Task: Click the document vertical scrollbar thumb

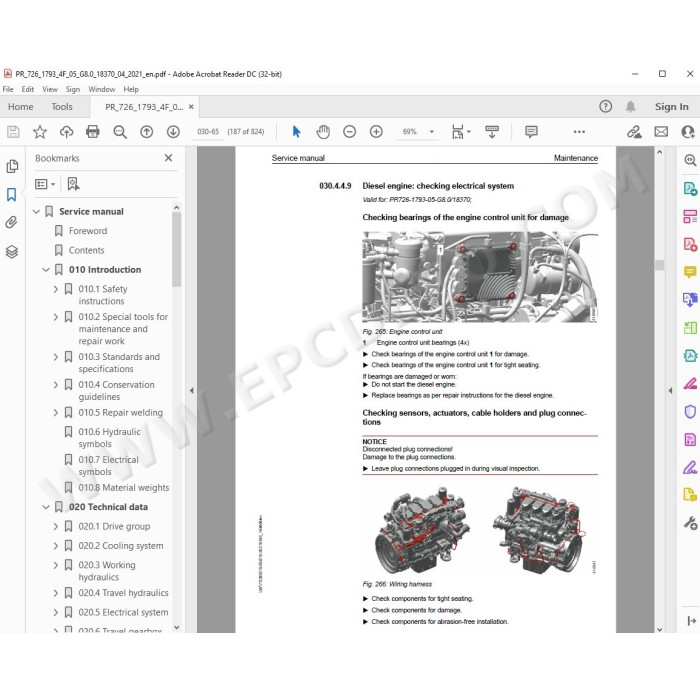Action: (659, 265)
